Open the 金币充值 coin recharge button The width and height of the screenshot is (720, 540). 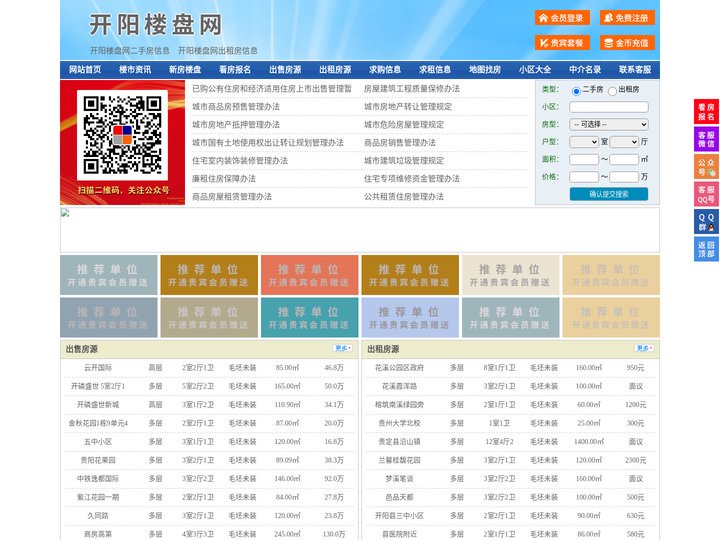pyautogui.click(x=627, y=43)
